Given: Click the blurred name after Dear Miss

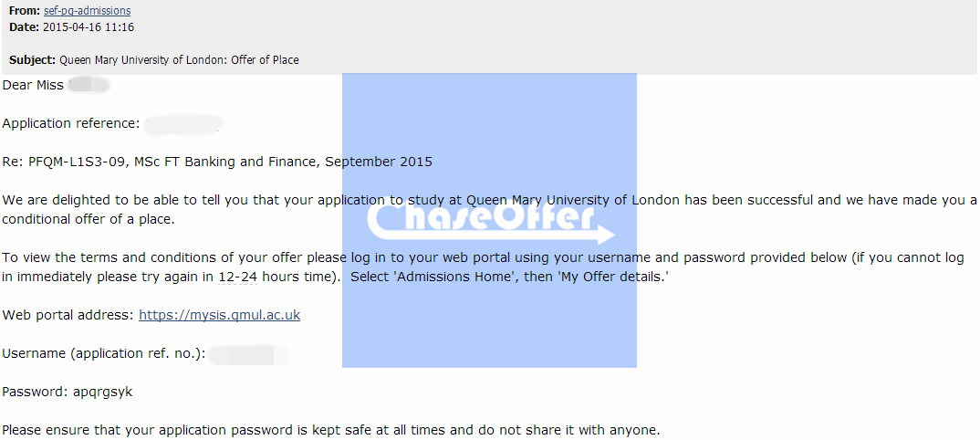Looking at the screenshot, I should [x=89, y=85].
